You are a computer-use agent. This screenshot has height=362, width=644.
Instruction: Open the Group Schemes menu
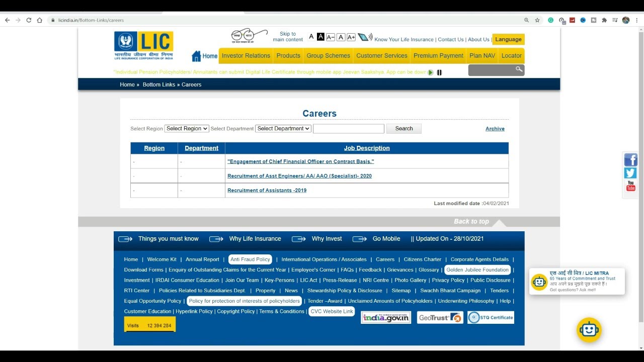coord(329,56)
